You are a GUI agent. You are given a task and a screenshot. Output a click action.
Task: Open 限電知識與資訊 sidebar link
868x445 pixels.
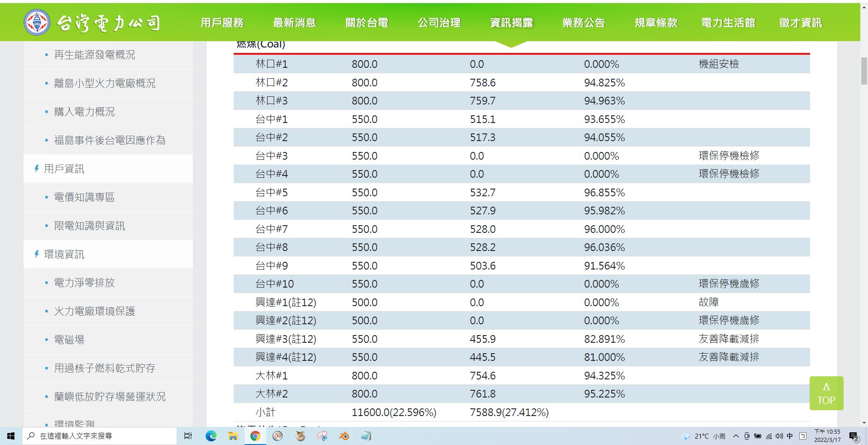(90, 226)
